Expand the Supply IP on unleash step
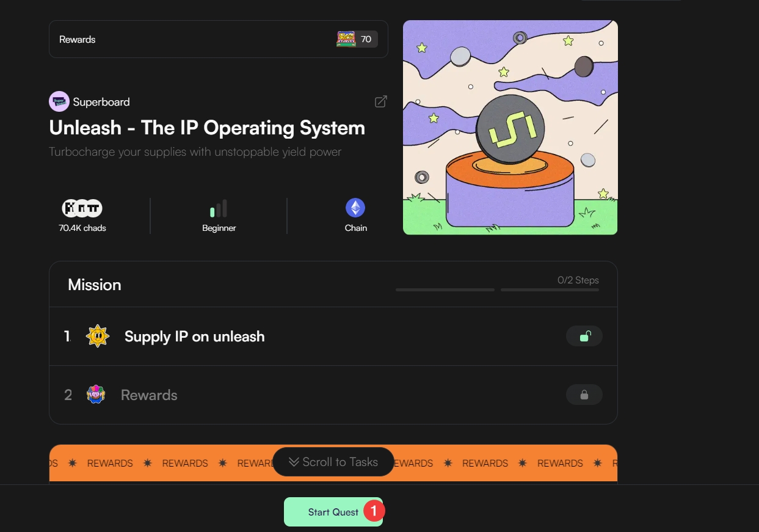 tap(333, 337)
